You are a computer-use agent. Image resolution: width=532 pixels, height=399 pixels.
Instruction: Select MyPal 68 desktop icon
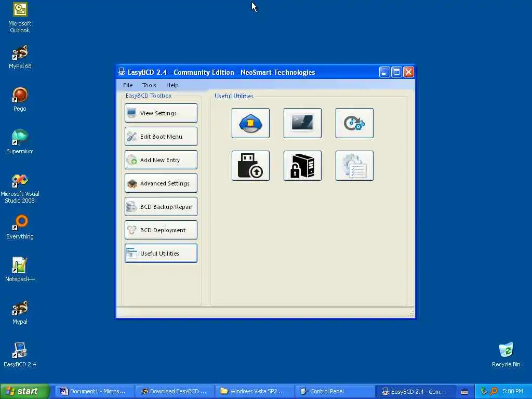(x=20, y=57)
